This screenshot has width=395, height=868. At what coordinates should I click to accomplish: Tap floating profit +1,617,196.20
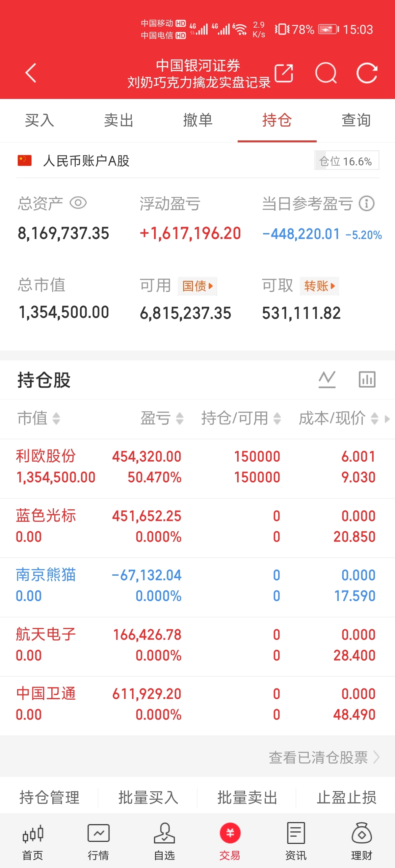click(191, 233)
